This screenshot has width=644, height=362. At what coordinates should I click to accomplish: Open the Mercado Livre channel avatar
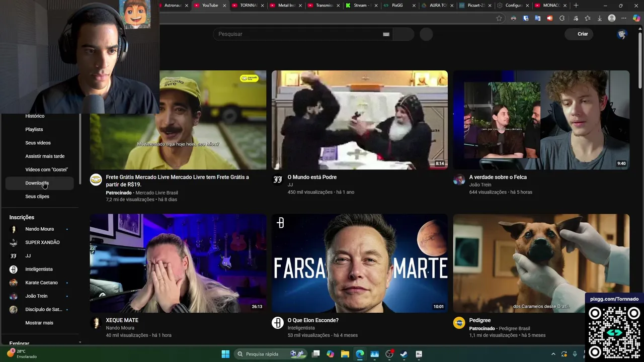(x=96, y=179)
